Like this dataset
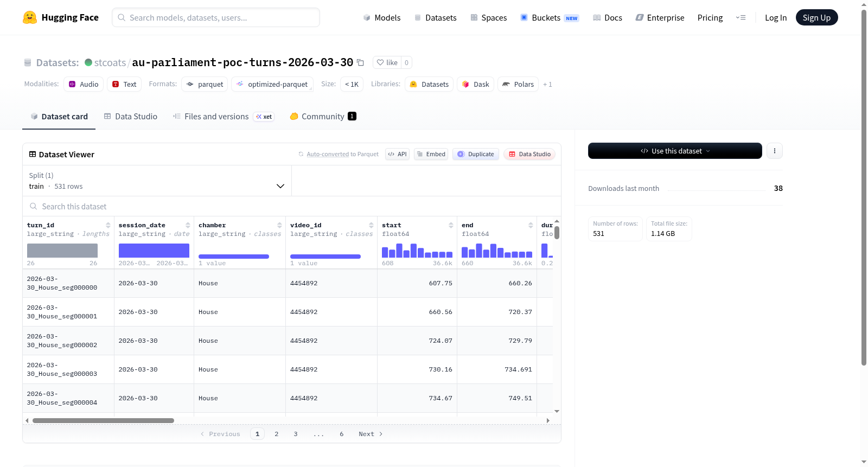The width and height of the screenshot is (868, 467). [387, 62]
